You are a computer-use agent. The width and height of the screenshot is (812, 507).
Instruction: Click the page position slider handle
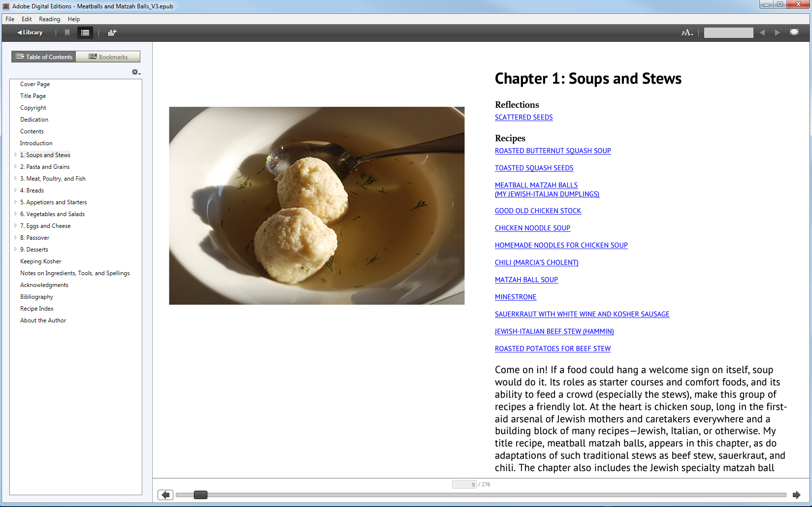coord(200,495)
